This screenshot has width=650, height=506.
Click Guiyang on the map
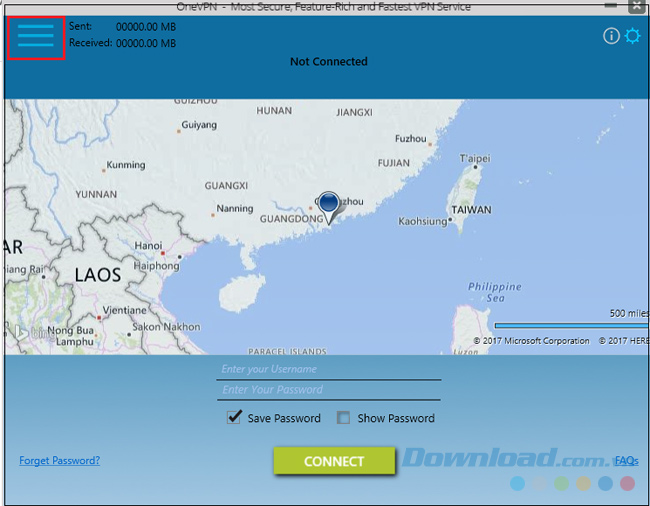(199, 125)
